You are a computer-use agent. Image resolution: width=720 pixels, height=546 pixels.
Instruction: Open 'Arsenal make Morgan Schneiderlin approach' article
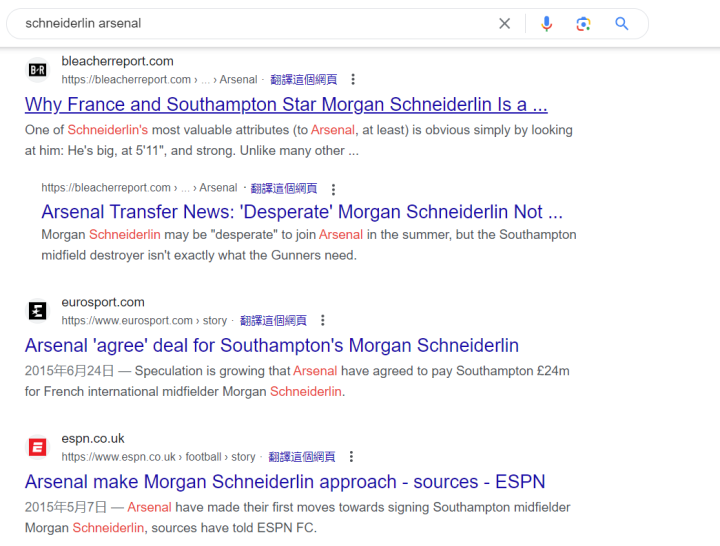pyautogui.click(x=285, y=482)
